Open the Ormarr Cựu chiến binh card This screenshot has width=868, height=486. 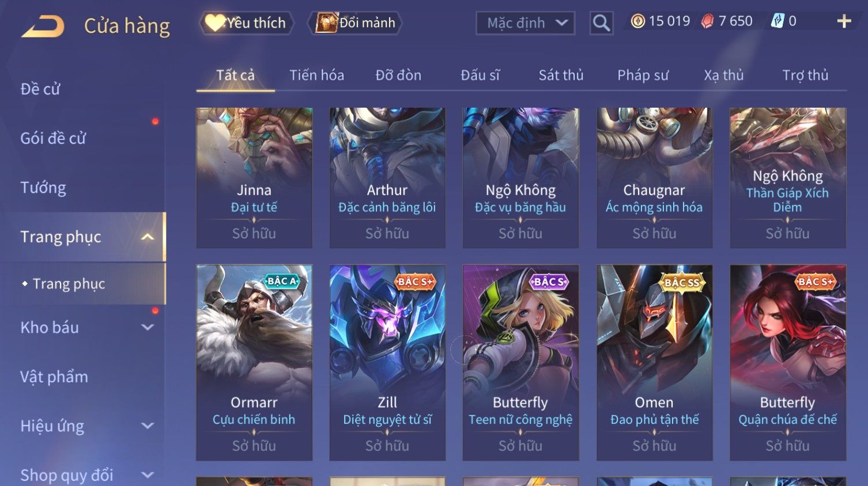click(254, 362)
